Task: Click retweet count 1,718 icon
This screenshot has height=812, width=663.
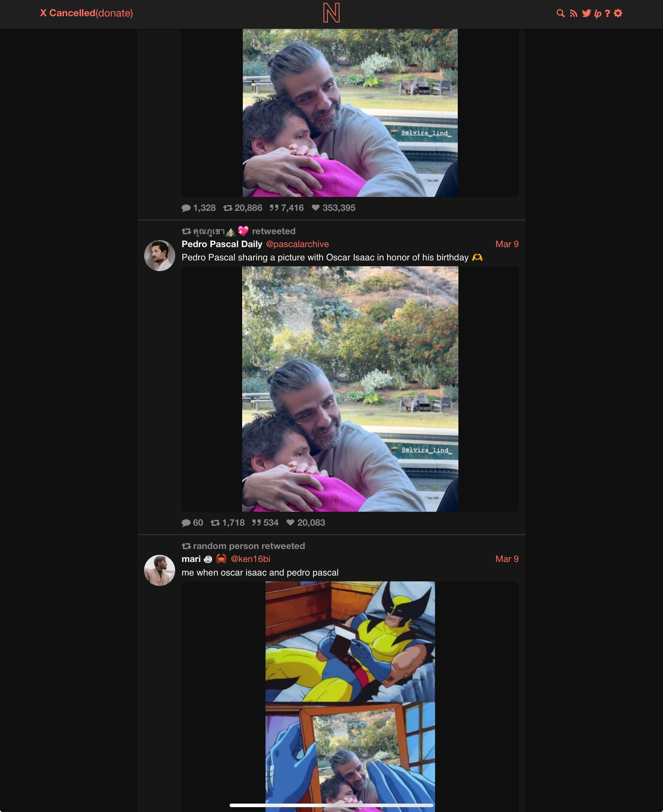Action: coord(215,523)
